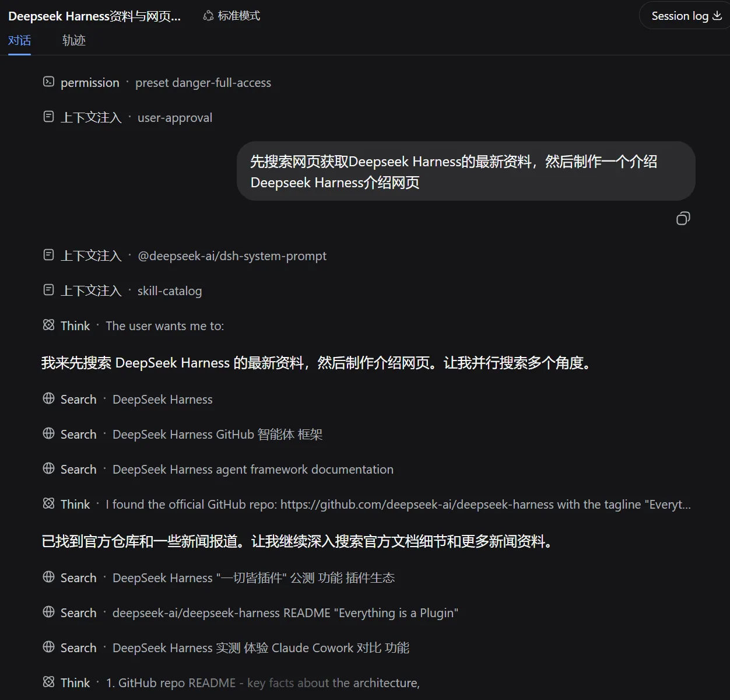Expand Think row "I found the official GitHub repo"

367,504
